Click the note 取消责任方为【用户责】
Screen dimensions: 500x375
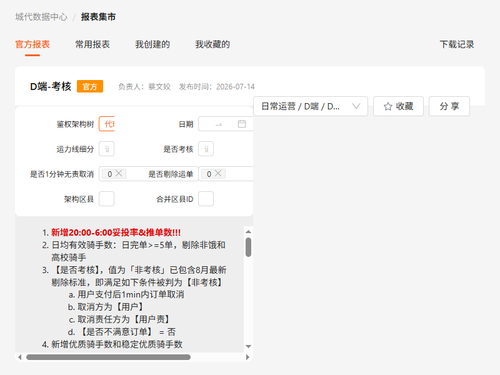click(x=124, y=319)
